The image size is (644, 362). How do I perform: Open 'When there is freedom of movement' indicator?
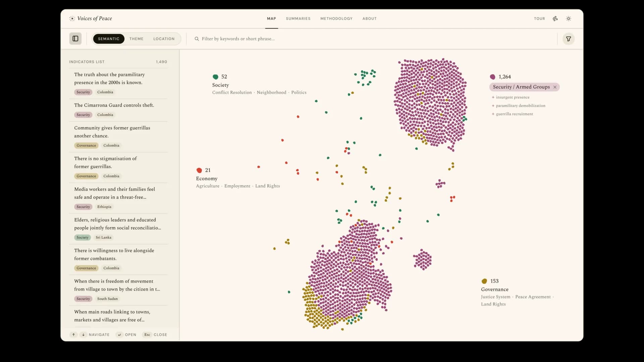pyautogui.click(x=118, y=290)
